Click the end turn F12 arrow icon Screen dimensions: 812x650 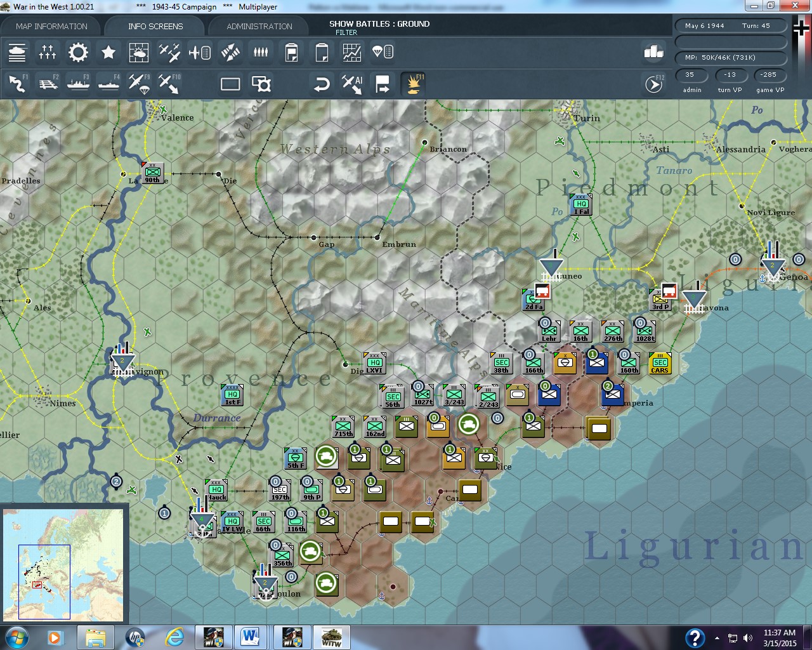click(x=654, y=84)
